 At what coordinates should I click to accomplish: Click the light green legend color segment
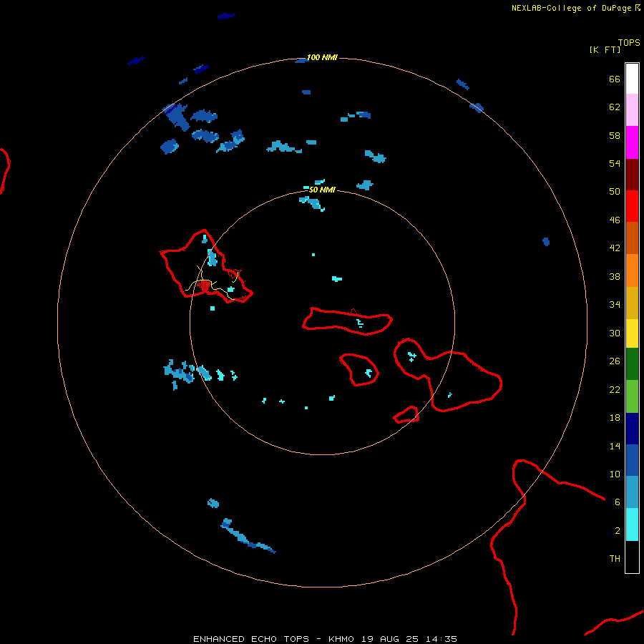(x=632, y=396)
